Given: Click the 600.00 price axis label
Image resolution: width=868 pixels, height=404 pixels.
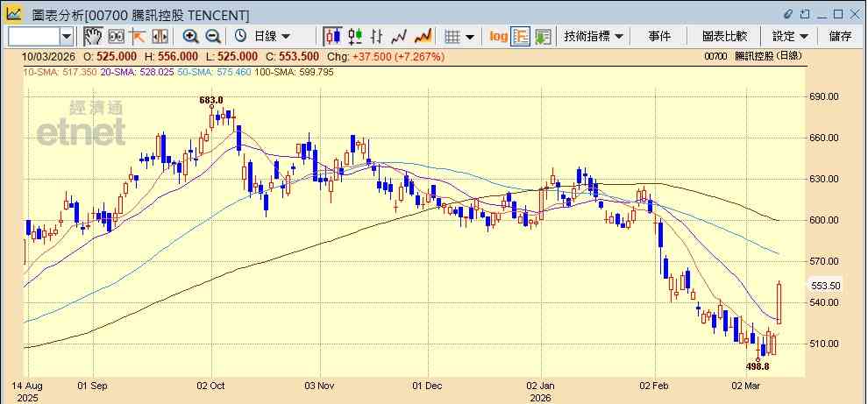Looking at the screenshot, I should [825, 220].
